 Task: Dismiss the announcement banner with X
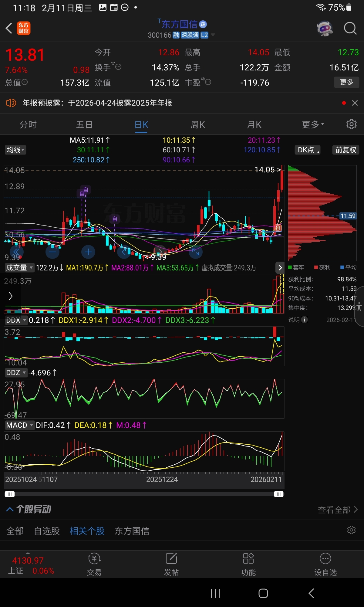[x=355, y=103]
